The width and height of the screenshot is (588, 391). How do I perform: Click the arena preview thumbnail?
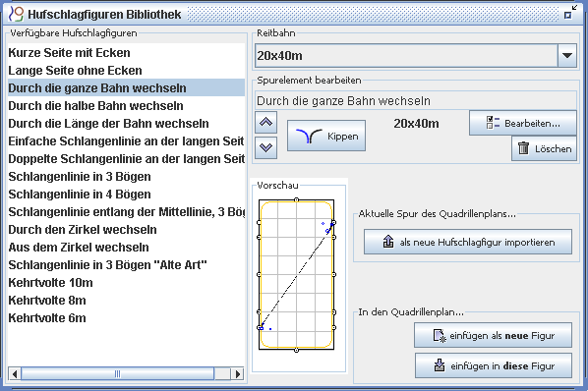pyautogui.click(x=296, y=275)
